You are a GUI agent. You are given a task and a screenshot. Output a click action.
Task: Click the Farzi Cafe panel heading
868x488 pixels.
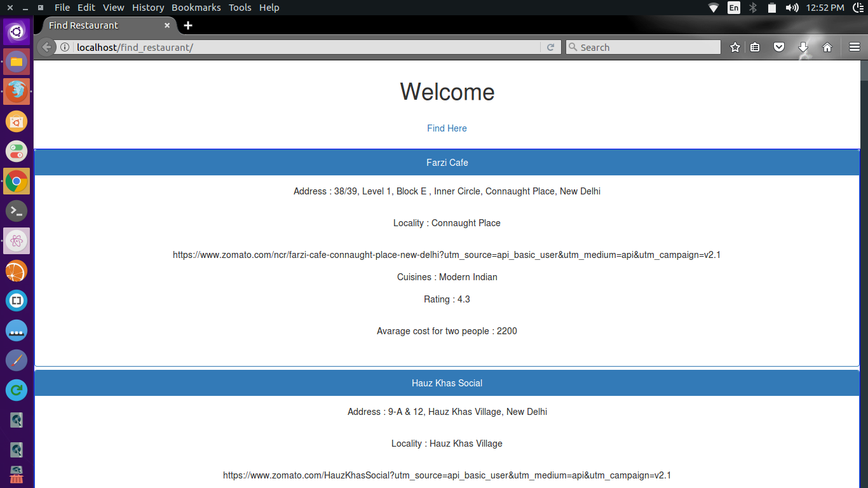(x=447, y=163)
